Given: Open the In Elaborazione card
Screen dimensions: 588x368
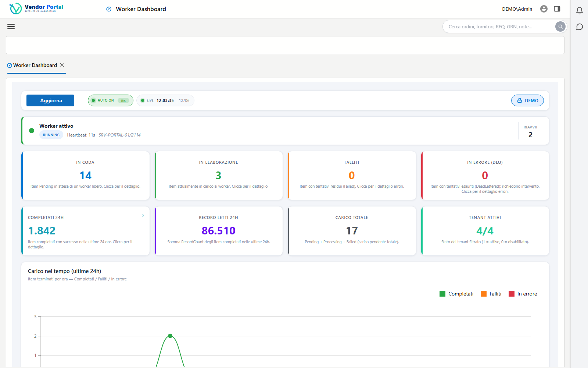Looking at the screenshot, I should 219,176.
